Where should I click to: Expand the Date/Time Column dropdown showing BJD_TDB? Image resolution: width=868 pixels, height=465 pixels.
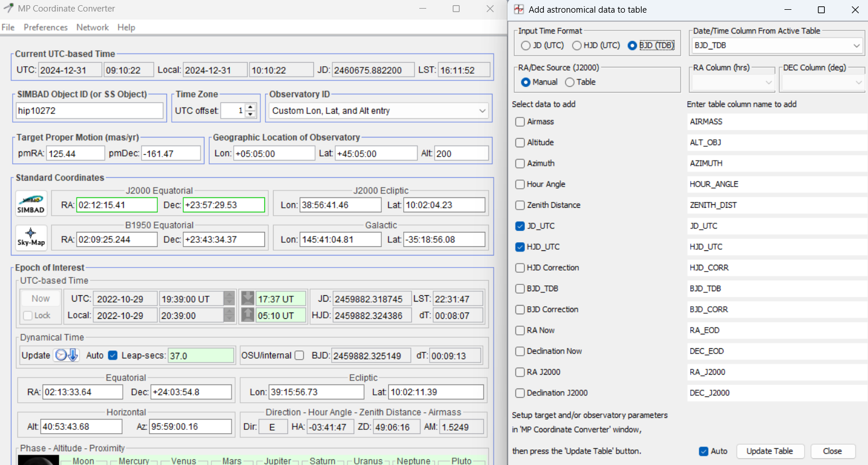click(x=857, y=45)
